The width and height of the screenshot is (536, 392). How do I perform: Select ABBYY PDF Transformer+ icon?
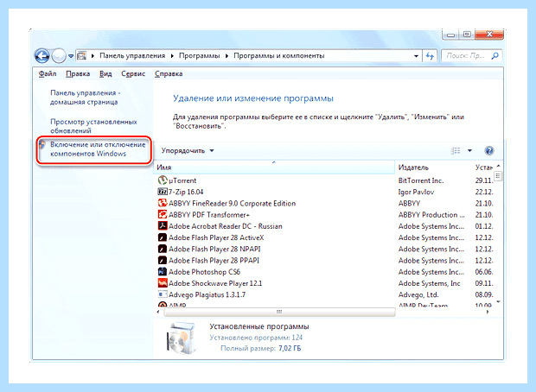pyautogui.click(x=163, y=214)
